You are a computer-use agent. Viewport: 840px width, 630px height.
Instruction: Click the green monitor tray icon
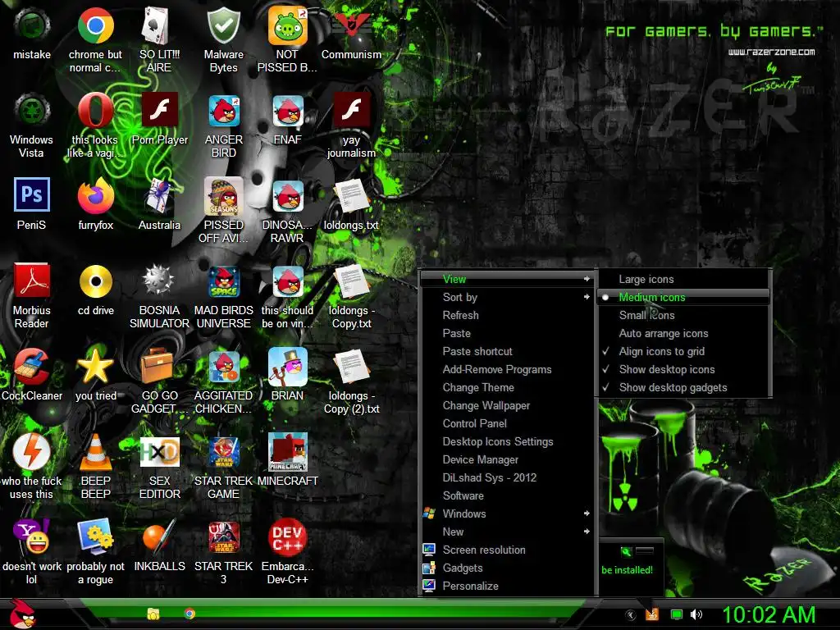[677, 614]
